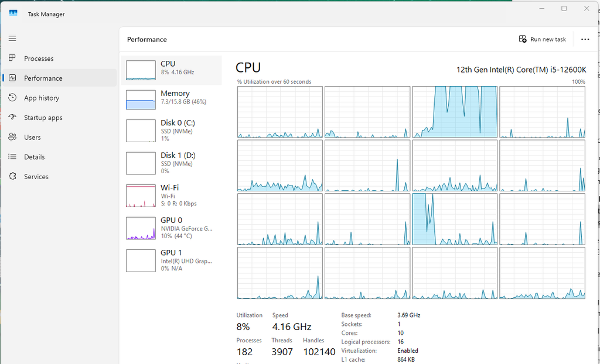Image resolution: width=600 pixels, height=364 pixels.
Task: Click the large CPU heading above graphs
Action: pos(248,68)
